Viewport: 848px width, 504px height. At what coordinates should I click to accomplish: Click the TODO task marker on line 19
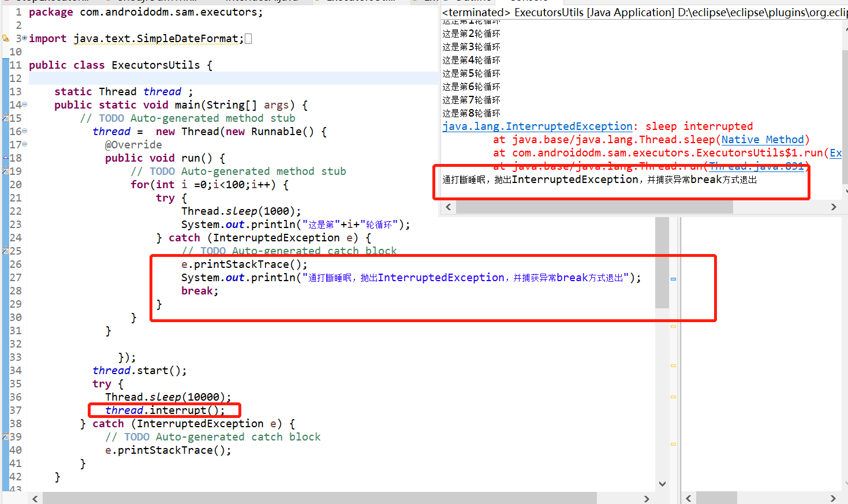[5, 171]
